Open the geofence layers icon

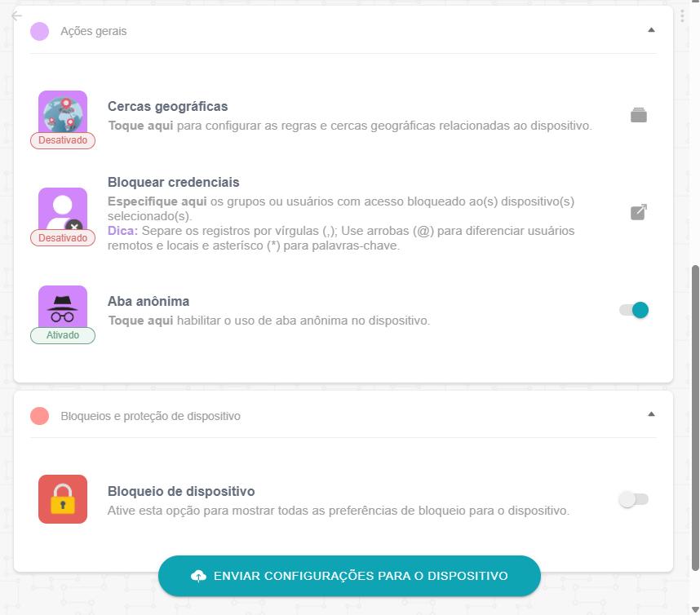tap(638, 115)
